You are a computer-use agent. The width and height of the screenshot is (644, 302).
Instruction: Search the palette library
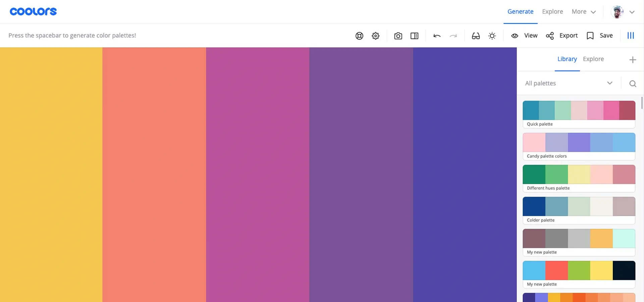[x=633, y=84]
